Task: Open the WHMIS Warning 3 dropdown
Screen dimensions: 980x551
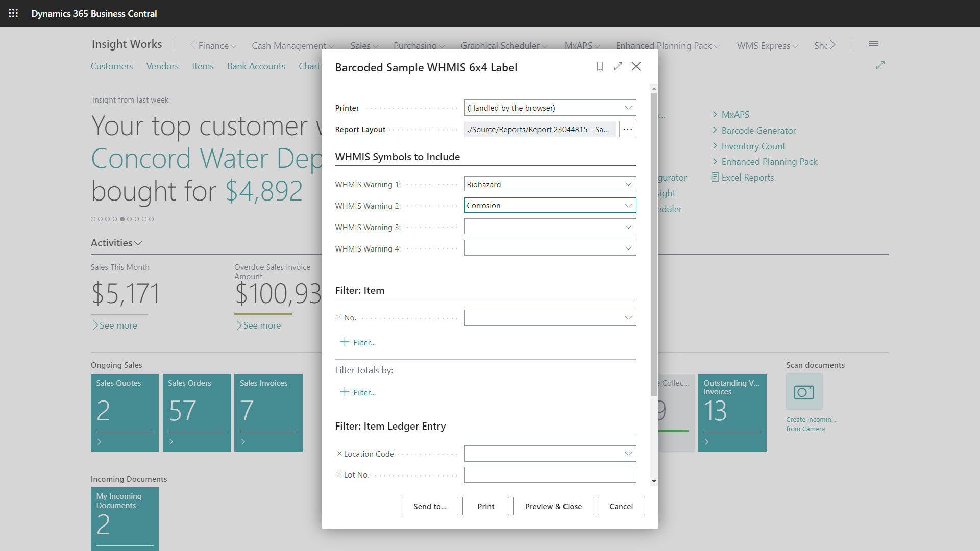Action: 628,226
